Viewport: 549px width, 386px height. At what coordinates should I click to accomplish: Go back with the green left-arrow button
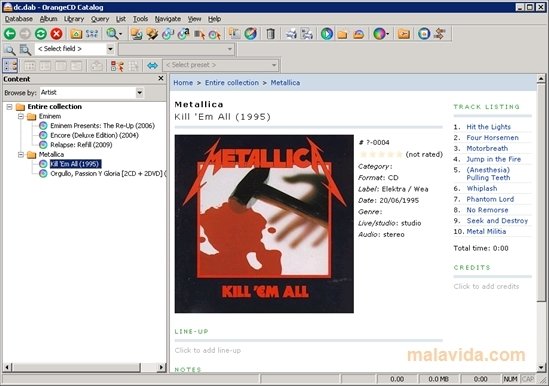tap(10, 34)
